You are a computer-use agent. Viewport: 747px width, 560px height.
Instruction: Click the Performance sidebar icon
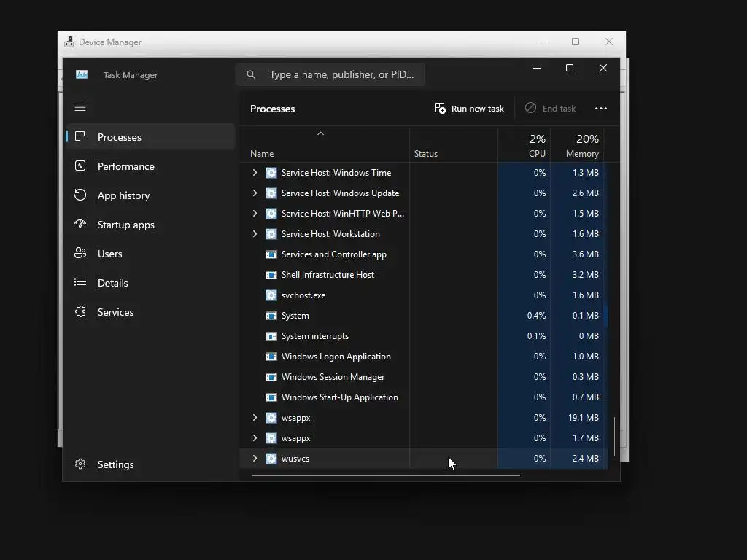click(x=80, y=166)
